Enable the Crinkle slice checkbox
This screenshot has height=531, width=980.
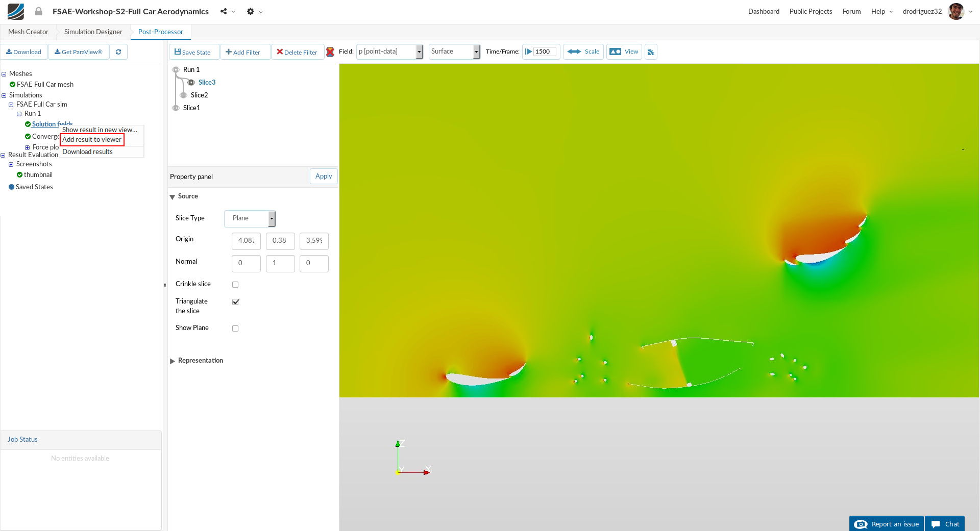(x=235, y=285)
